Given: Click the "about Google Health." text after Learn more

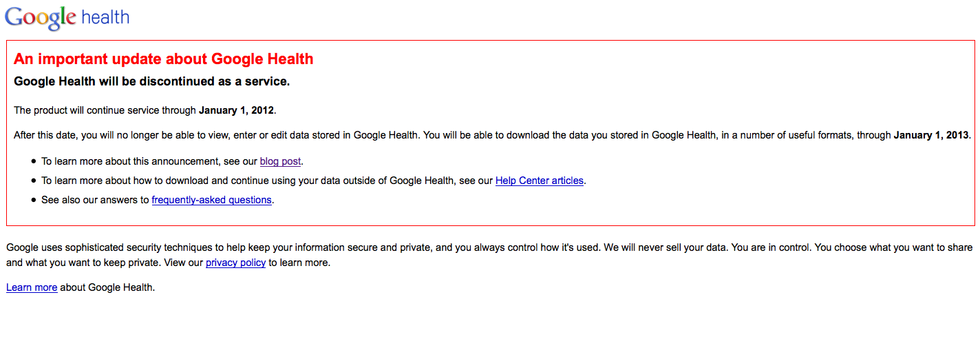Looking at the screenshot, I should pyautogui.click(x=107, y=288).
